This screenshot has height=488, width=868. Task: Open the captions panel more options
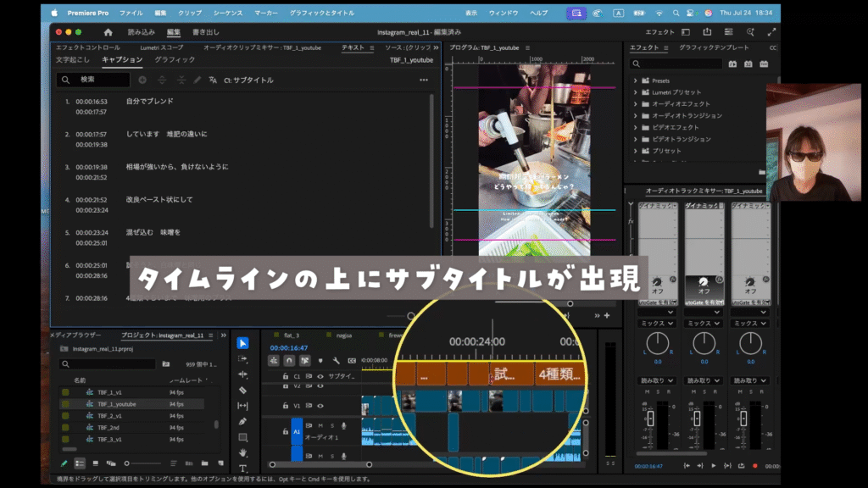pyautogui.click(x=424, y=80)
